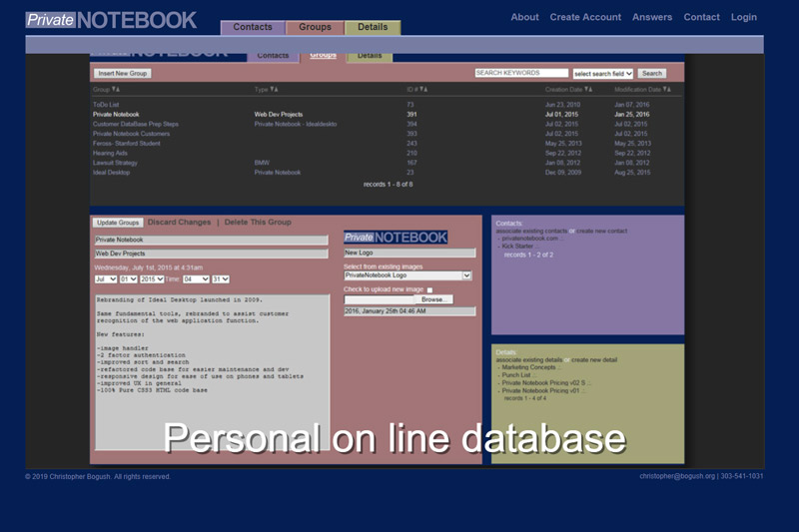Click the Web Dev Projects type cell
This screenshot has width=799, height=532.
click(x=279, y=115)
